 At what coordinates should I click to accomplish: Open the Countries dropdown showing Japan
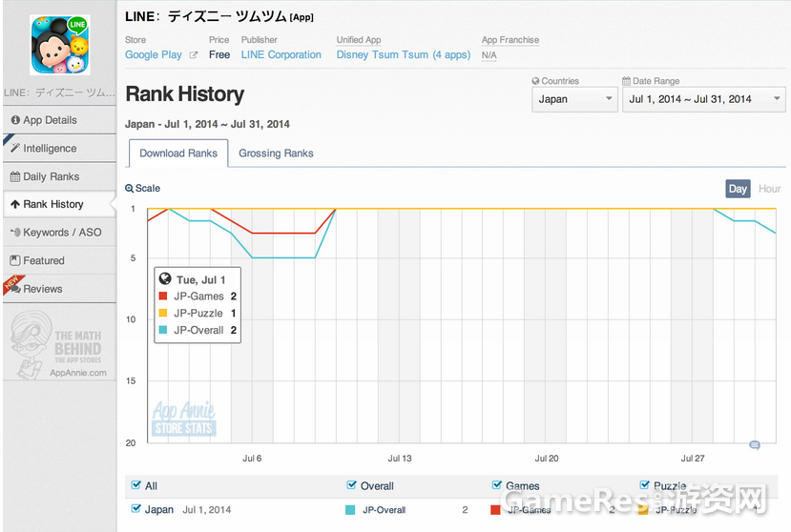[574, 99]
